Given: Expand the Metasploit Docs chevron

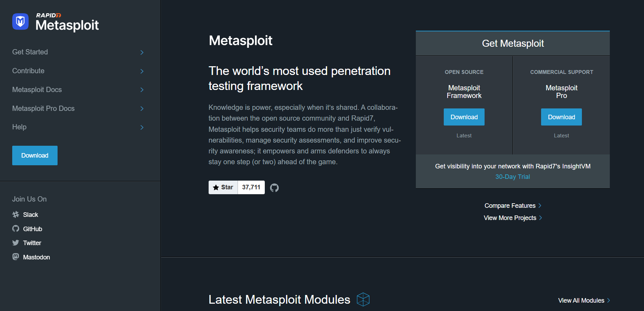Looking at the screenshot, I should [x=142, y=90].
